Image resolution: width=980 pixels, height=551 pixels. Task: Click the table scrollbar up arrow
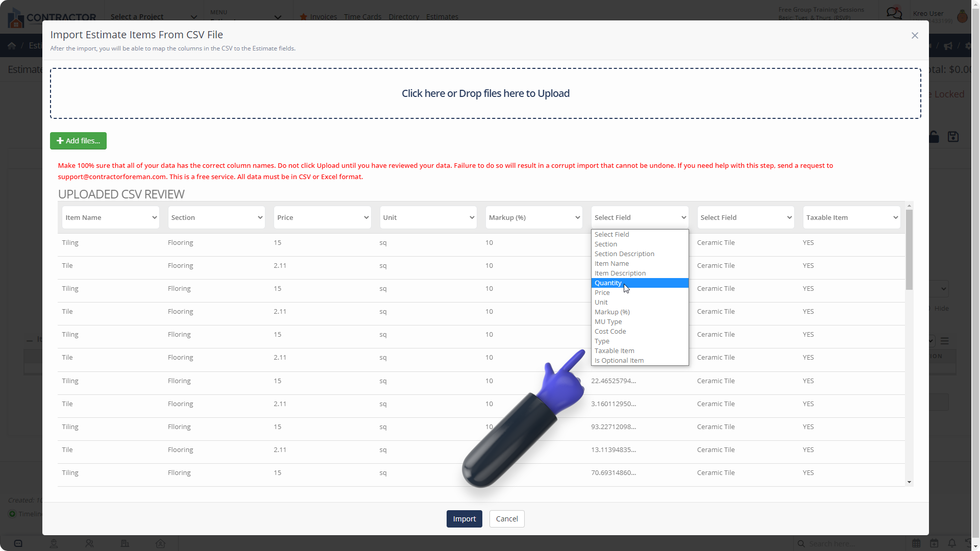pos(909,206)
